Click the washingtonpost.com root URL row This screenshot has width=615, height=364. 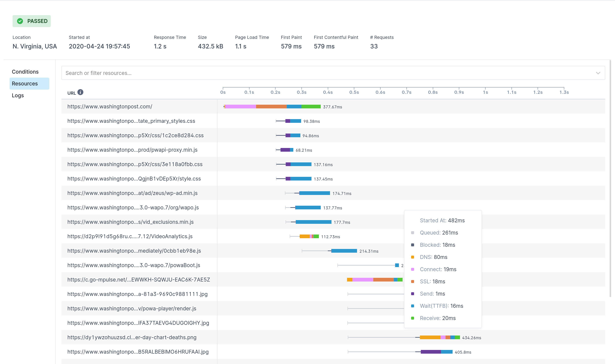point(110,107)
